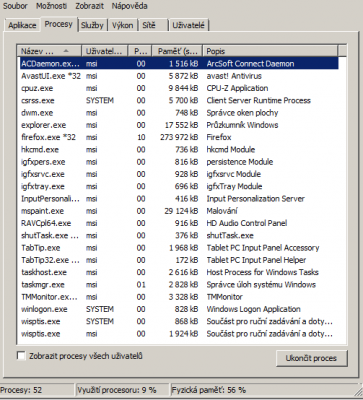This screenshot has width=363, height=400.
Task: Click the CPU value 01 for taskmgr.exe
Action: [x=141, y=285]
